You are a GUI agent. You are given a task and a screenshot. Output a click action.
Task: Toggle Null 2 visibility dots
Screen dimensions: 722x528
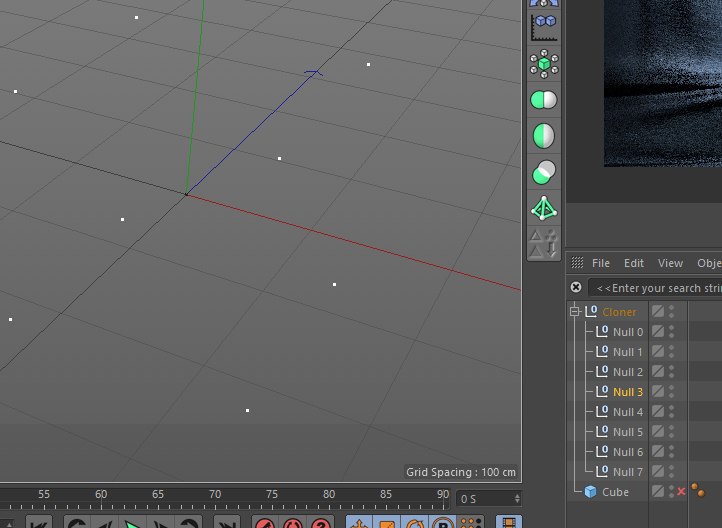point(671,371)
